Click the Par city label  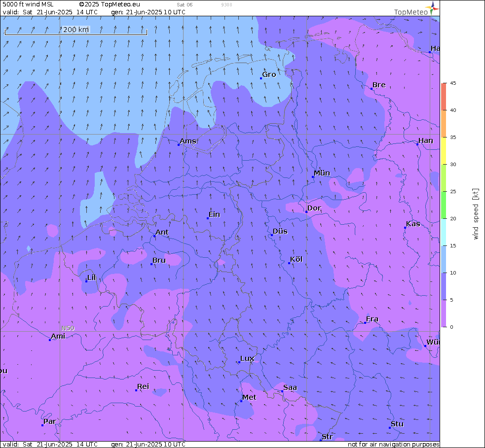[x=49, y=421]
